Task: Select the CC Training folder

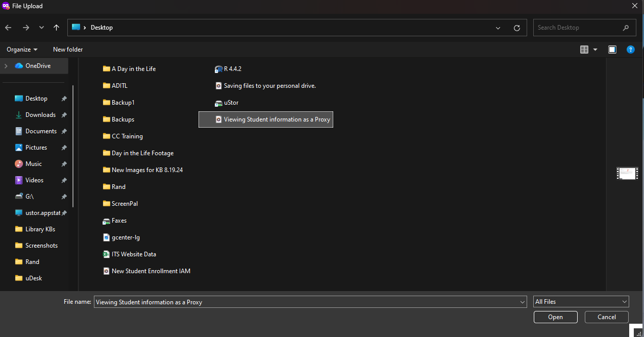Action: point(123,136)
